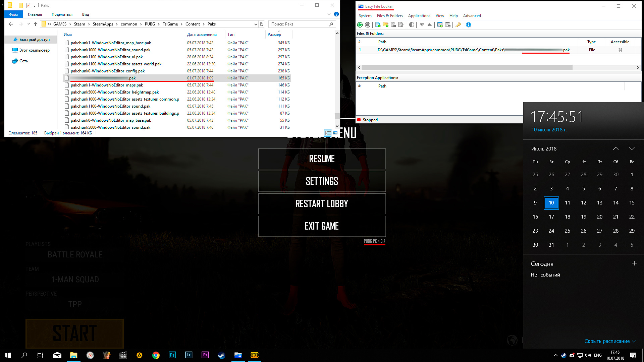Image resolution: width=644 pixels, height=362 pixels.
Task: Open Lightroom from the taskbar
Action: pyautogui.click(x=189, y=355)
